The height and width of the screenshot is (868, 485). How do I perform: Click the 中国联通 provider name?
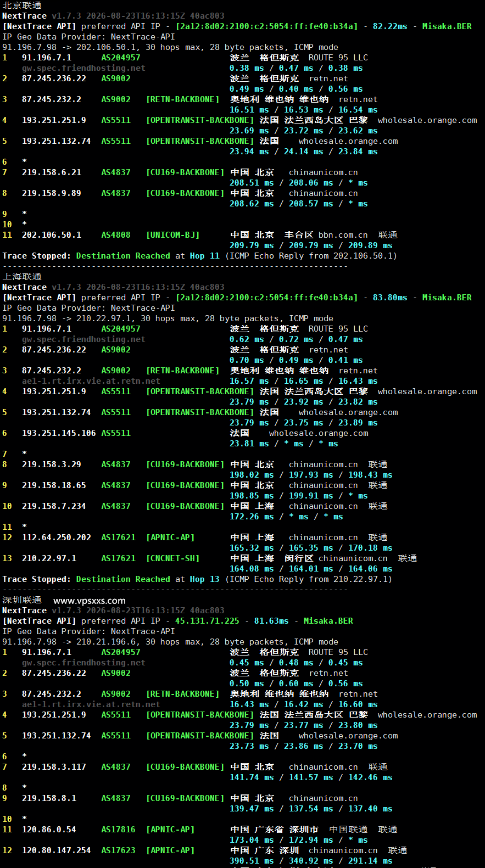click(348, 830)
